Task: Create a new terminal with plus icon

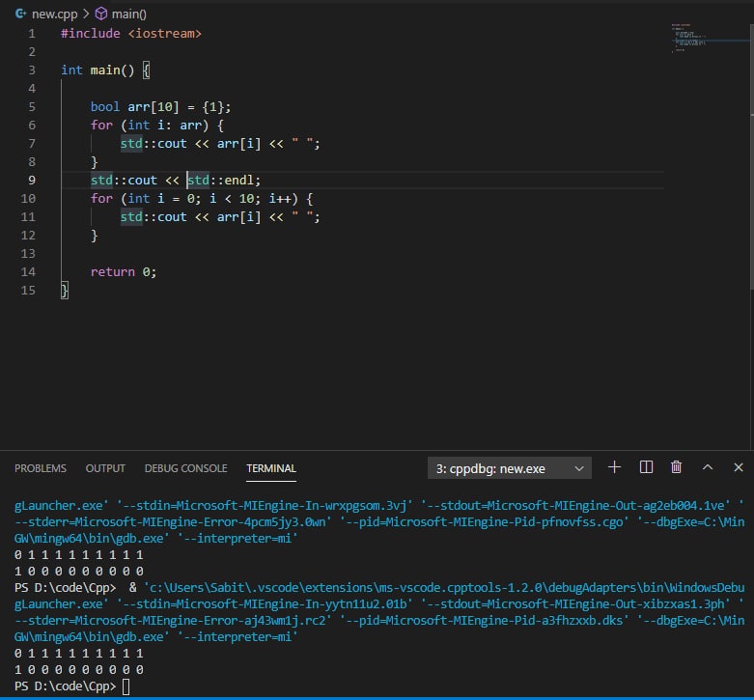Action: [614, 467]
